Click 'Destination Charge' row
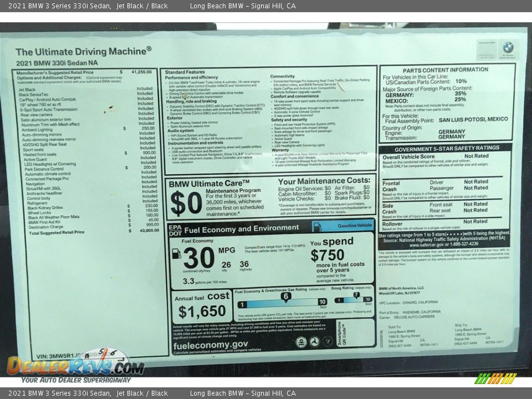 click(94, 226)
